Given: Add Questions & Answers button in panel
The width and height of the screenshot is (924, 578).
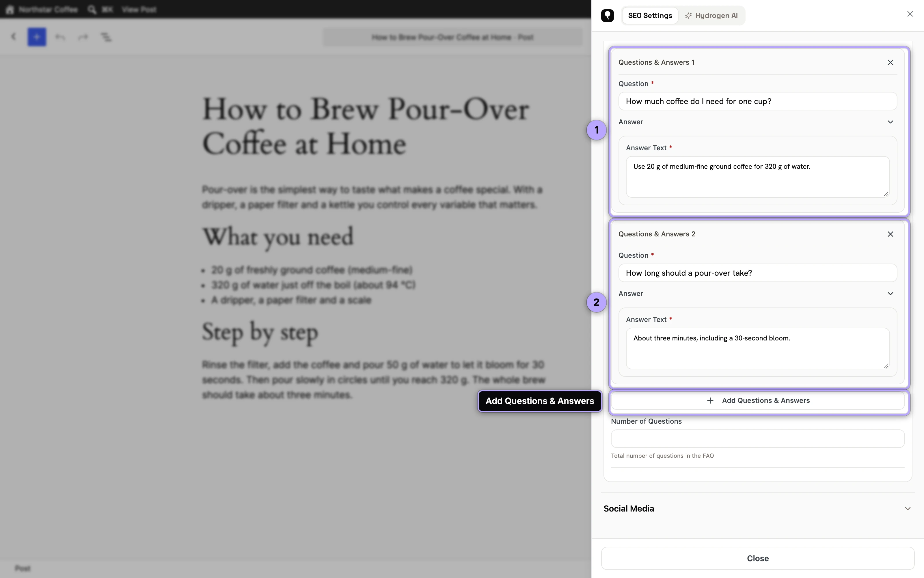Looking at the screenshot, I should click(x=757, y=401).
